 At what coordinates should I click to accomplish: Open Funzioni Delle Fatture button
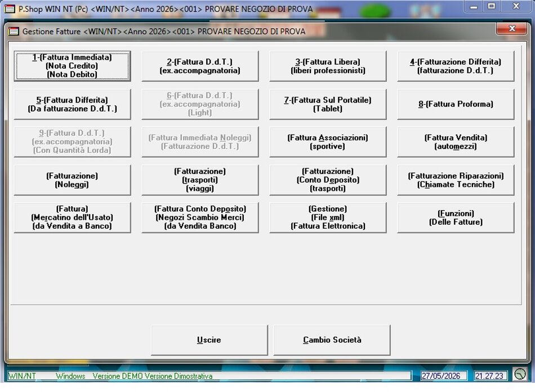coord(456,217)
